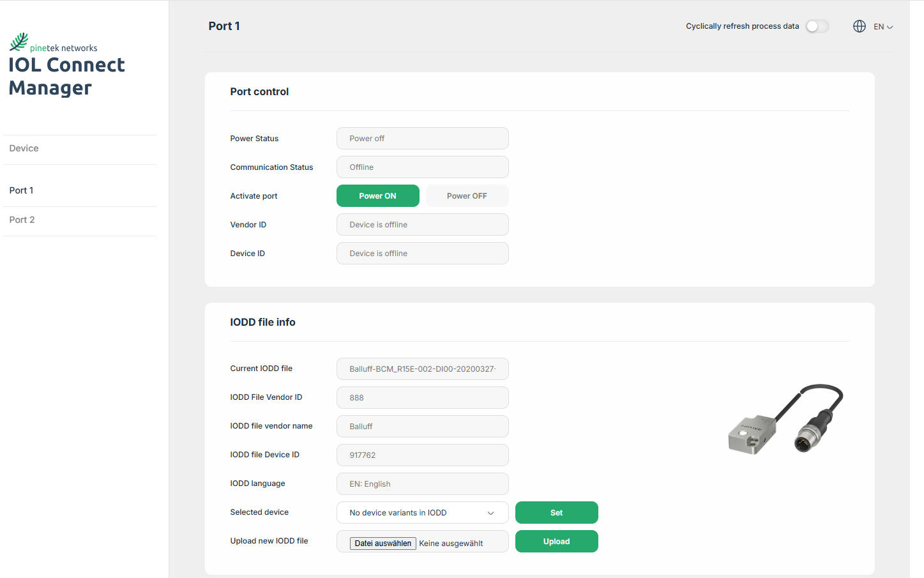Click the globe language icon
The width and height of the screenshot is (924, 578).
[x=859, y=26]
